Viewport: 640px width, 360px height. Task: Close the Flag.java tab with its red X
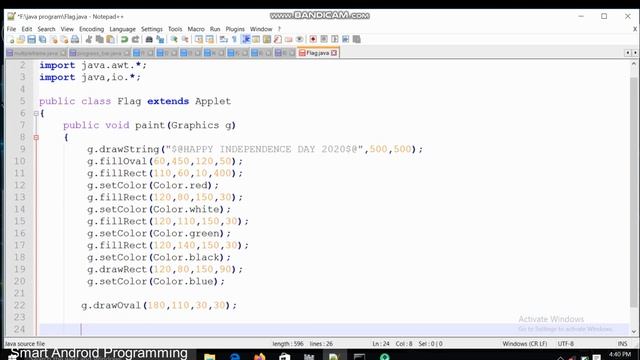pyautogui.click(x=334, y=53)
